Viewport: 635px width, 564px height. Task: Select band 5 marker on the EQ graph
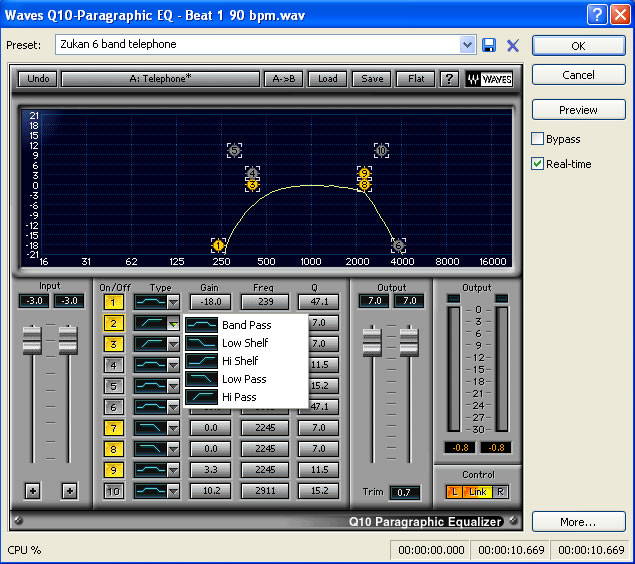[234, 150]
